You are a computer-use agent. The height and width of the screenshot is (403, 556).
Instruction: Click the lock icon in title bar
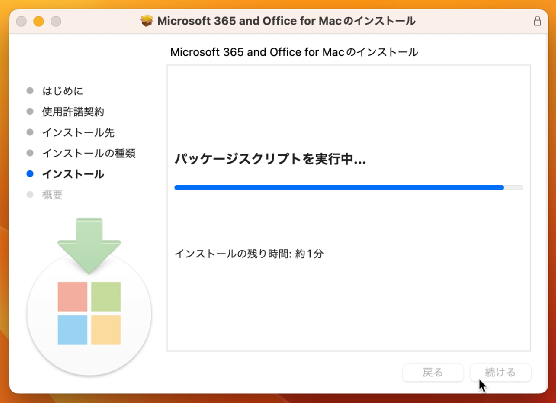(x=537, y=21)
